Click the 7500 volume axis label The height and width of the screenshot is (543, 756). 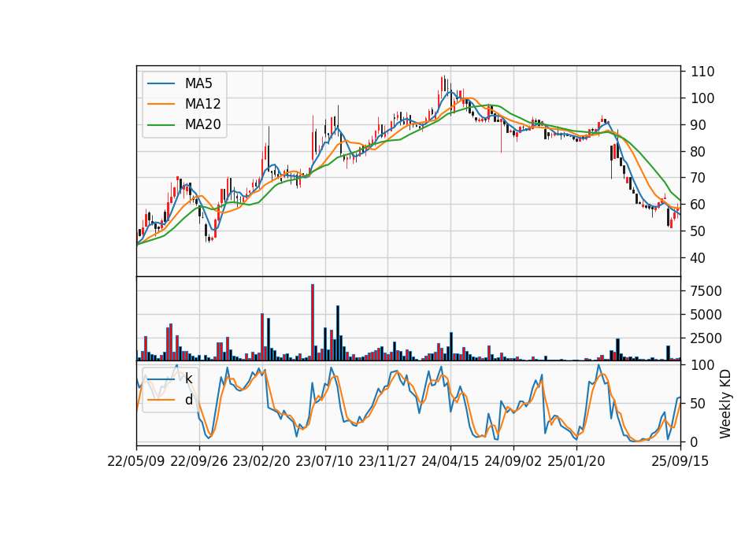(706, 291)
